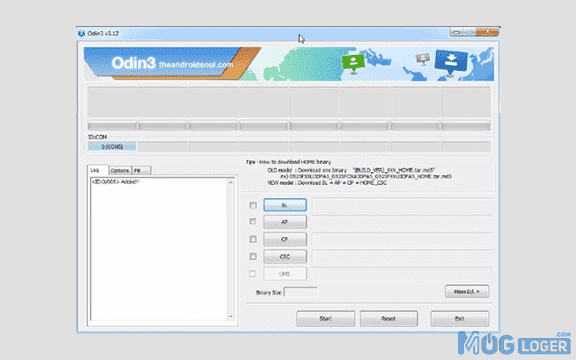Open the Mass D/L expander button

point(467,292)
